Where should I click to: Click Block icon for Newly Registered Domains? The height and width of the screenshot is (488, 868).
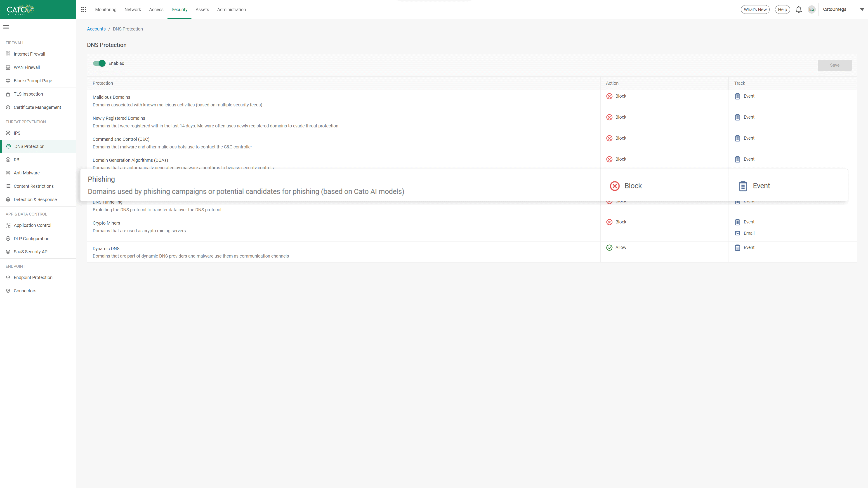tap(609, 117)
